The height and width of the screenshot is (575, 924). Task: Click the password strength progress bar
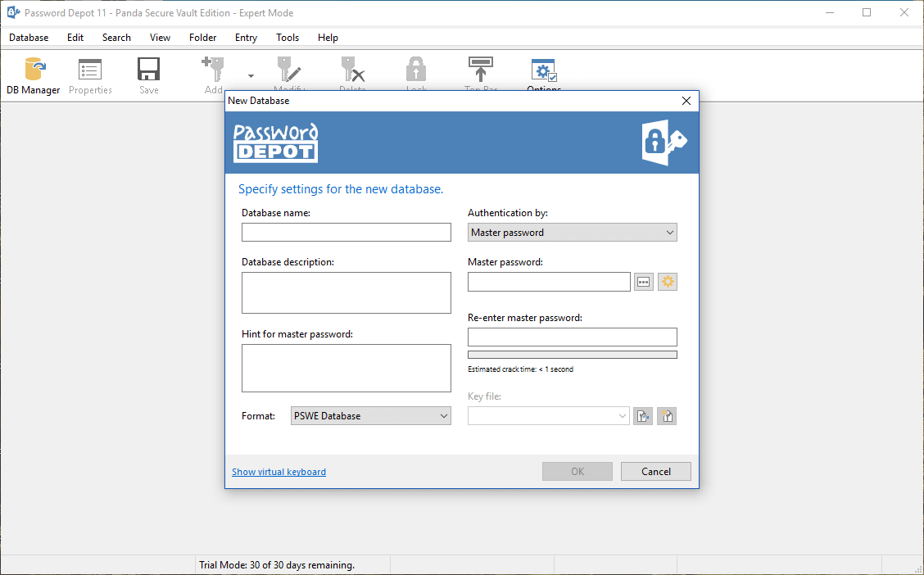click(x=573, y=355)
